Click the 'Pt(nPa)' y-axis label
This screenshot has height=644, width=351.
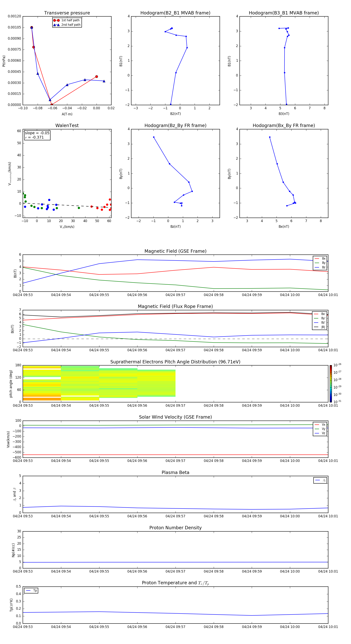[x=4, y=61]
